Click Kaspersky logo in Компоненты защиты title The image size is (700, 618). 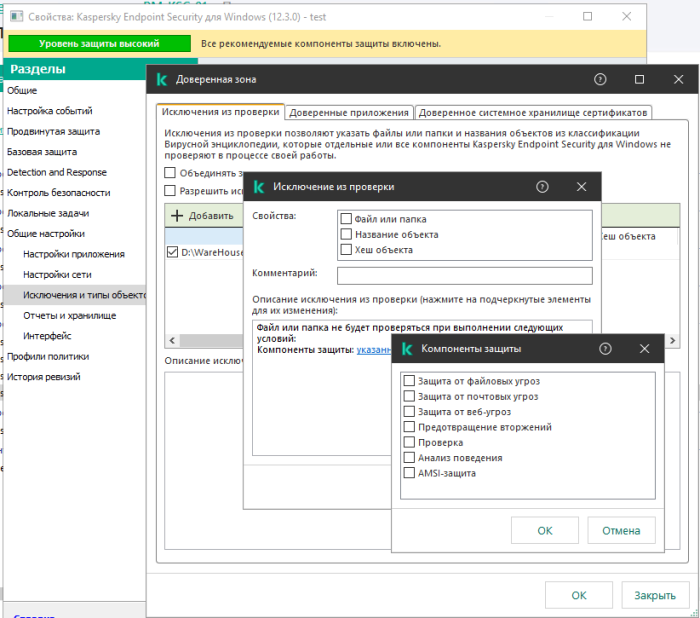click(407, 349)
